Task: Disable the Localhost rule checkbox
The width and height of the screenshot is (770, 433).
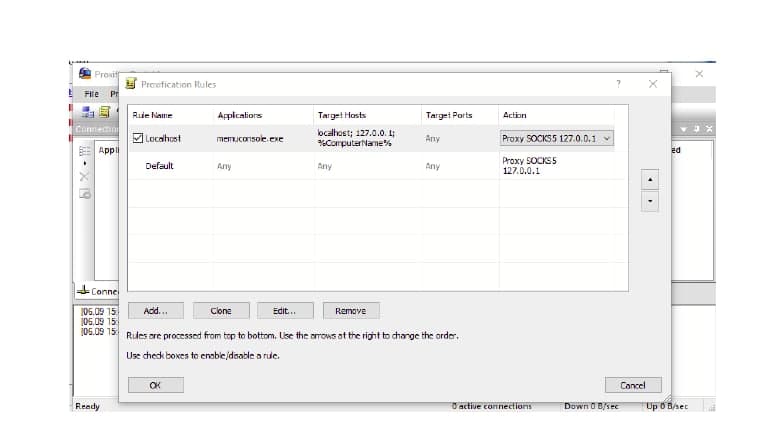Action: coord(138,138)
